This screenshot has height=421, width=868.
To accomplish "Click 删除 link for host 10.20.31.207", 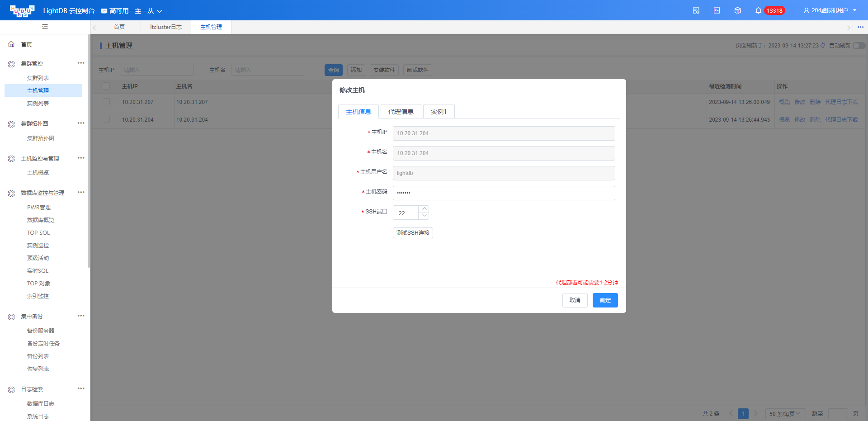I will [x=815, y=102].
